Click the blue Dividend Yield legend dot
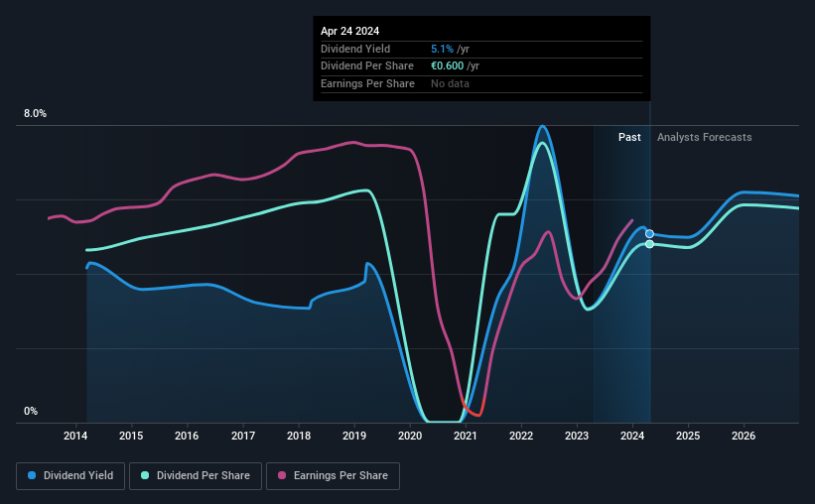Image resolution: width=815 pixels, height=504 pixels. click(x=32, y=475)
